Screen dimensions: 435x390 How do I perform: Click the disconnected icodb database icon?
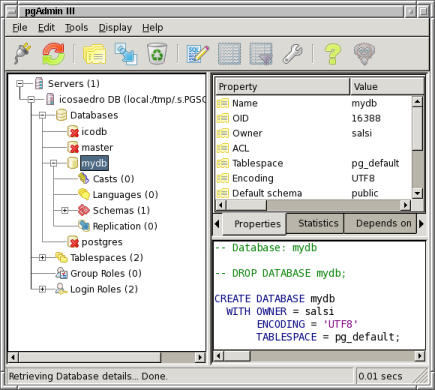click(73, 131)
